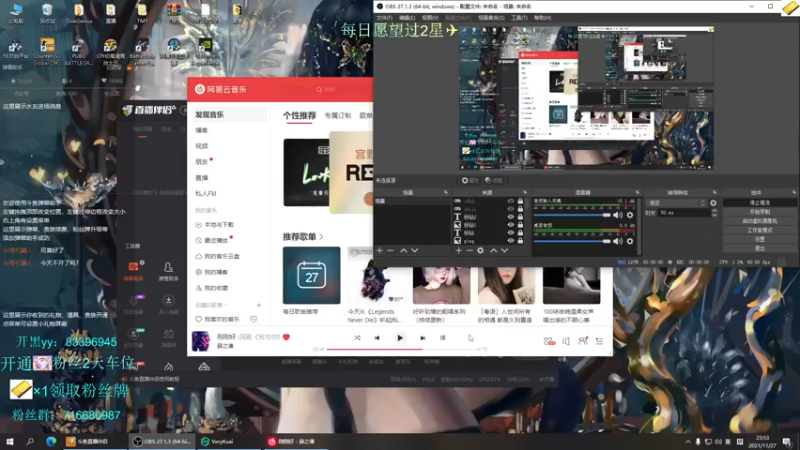Switch to 个性推荐 tab in NetEase
The width and height of the screenshot is (800, 450).
pyautogui.click(x=299, y=116)
